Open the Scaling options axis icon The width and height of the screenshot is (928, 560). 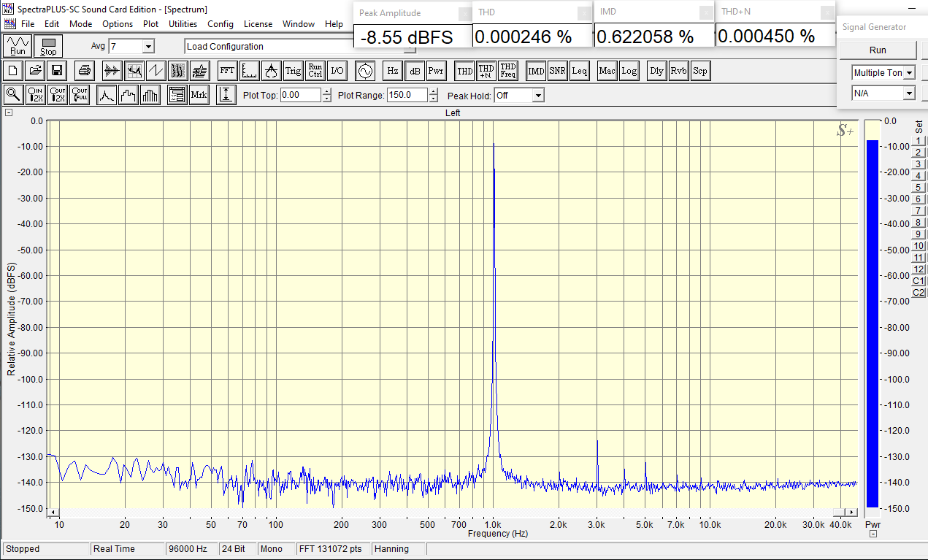coord(249,71)
